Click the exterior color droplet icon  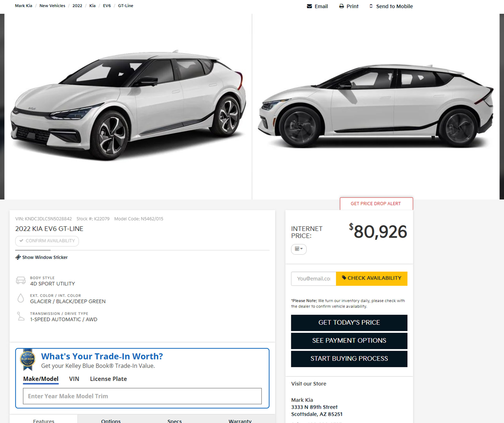tap(21, 298)
